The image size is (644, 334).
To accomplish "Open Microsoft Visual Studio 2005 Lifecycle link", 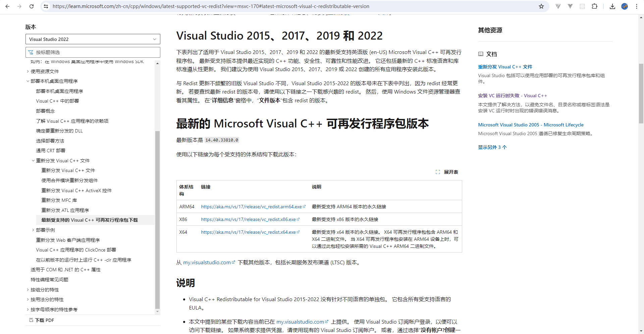I will click(531, 125).
